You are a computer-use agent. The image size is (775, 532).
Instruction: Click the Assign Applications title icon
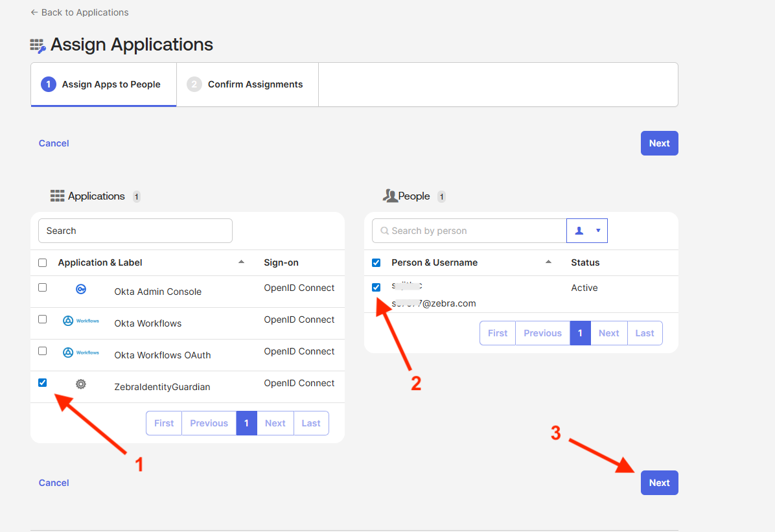coord(38,45)
